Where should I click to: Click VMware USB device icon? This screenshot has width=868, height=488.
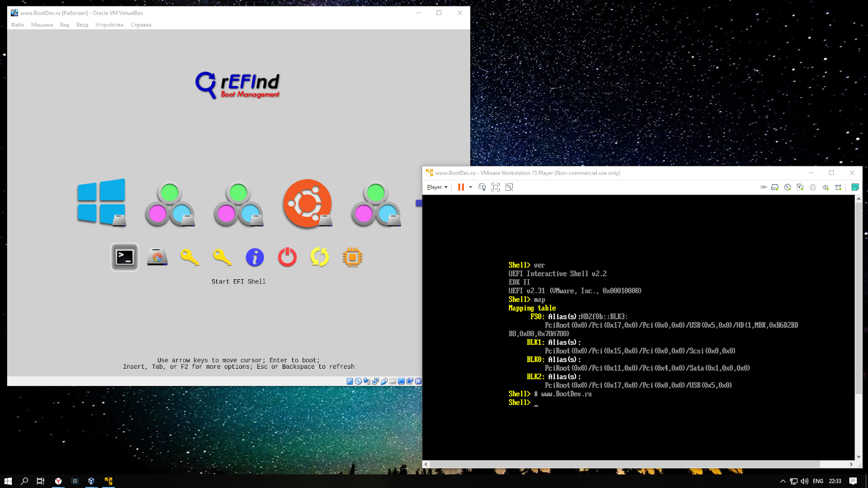(838, 187)
